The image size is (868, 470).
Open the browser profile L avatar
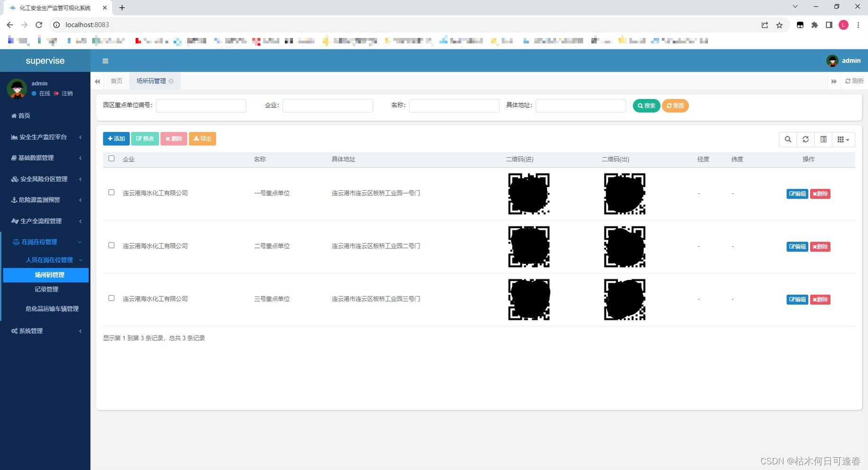[x=843, y=25]
